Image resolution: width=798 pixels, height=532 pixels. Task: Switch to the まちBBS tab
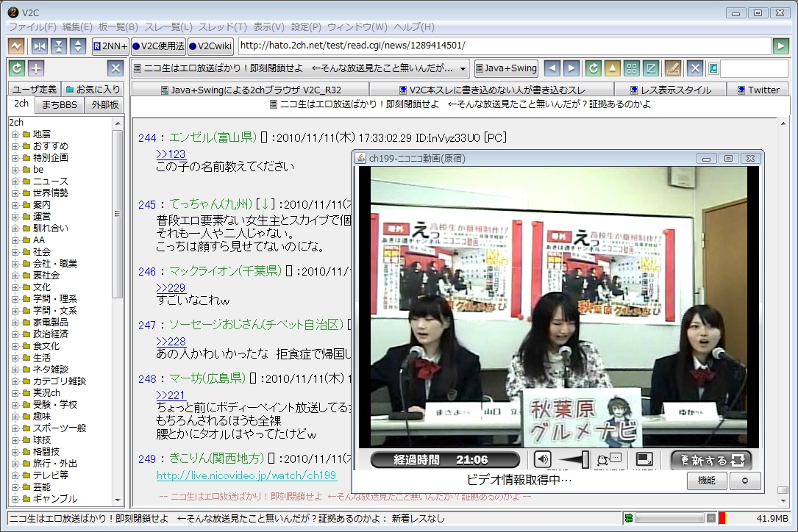[x=59, y=104]
